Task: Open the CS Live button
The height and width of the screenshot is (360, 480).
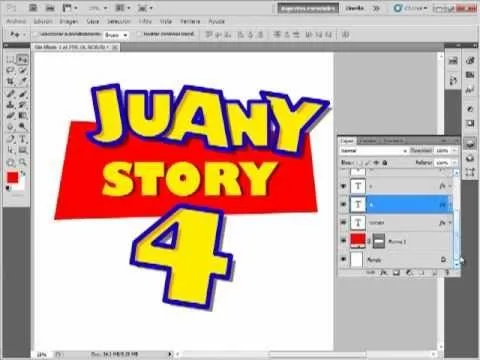Action: click(410, 8)
